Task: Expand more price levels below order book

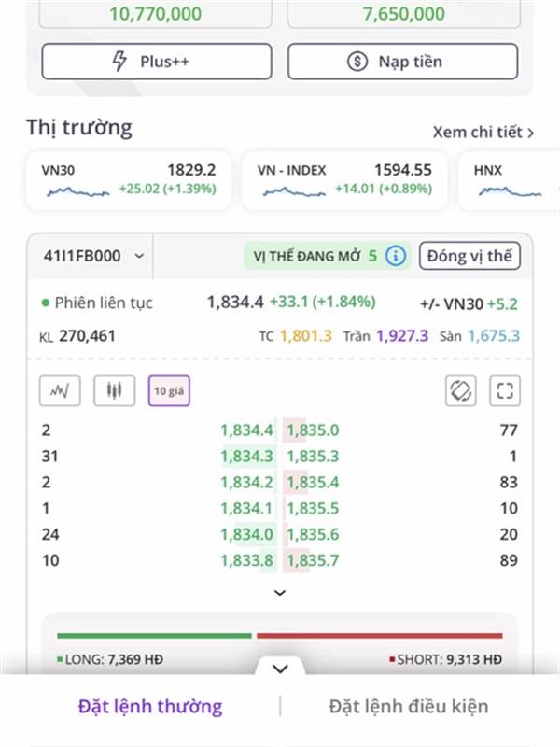Action: point(280,593)
